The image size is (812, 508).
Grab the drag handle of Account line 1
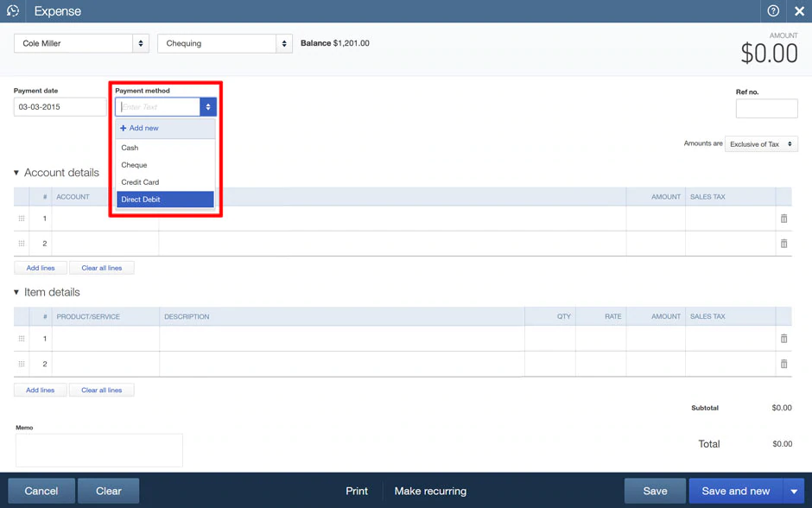pos(22,219)
